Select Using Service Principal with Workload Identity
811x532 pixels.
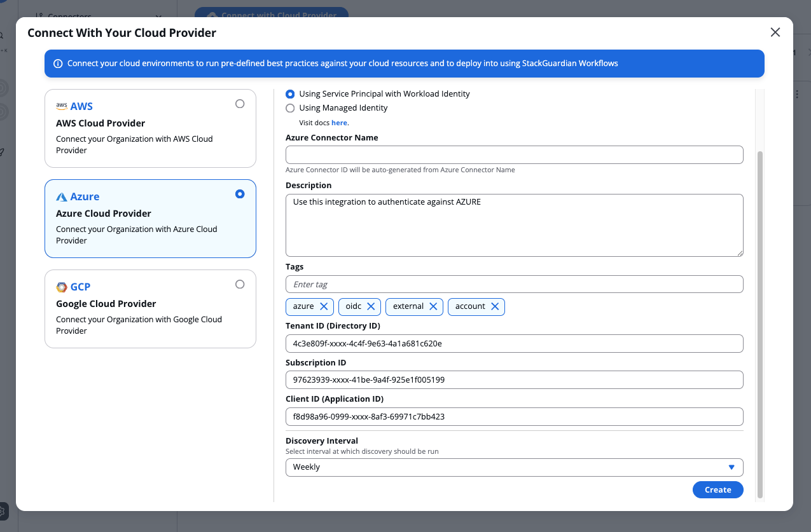(x=290, y=93)
